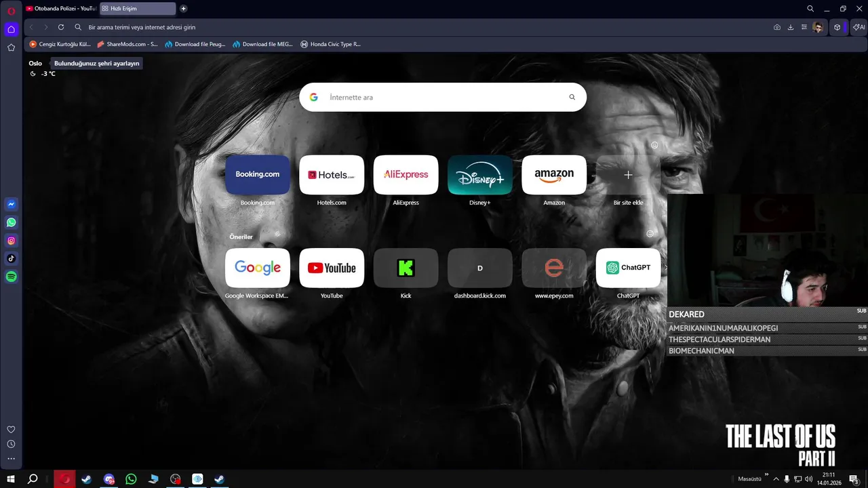Open Discord from the Windows taskbar
Screen dimensions: 868x488
108,479
